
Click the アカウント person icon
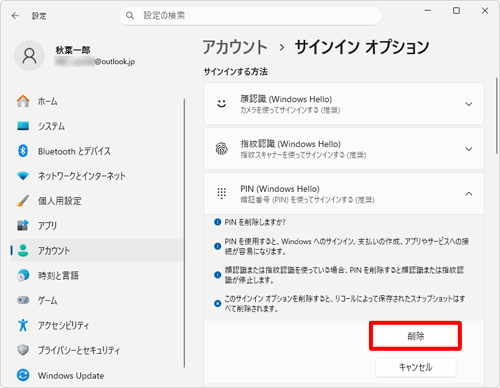tap(23, 250)
